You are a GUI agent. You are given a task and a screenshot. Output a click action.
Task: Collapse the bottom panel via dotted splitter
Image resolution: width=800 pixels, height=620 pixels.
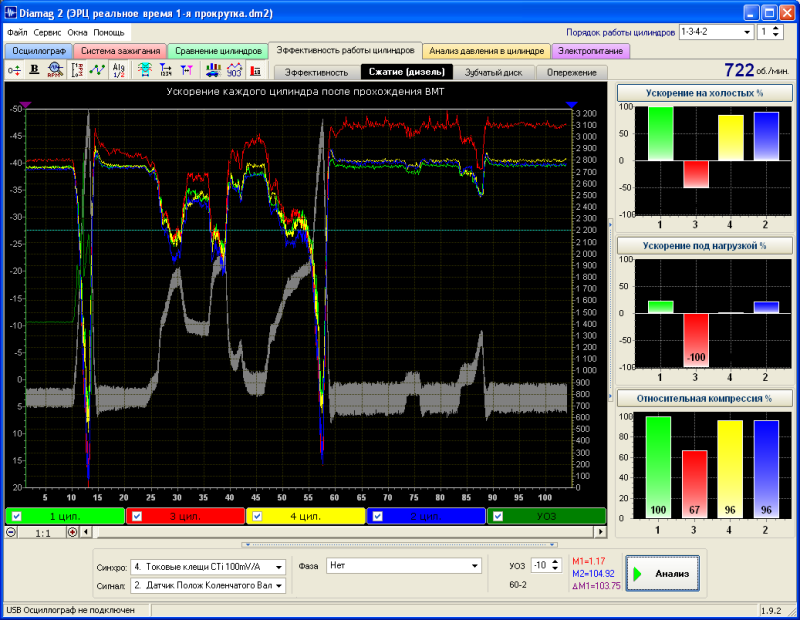point(400,544)
